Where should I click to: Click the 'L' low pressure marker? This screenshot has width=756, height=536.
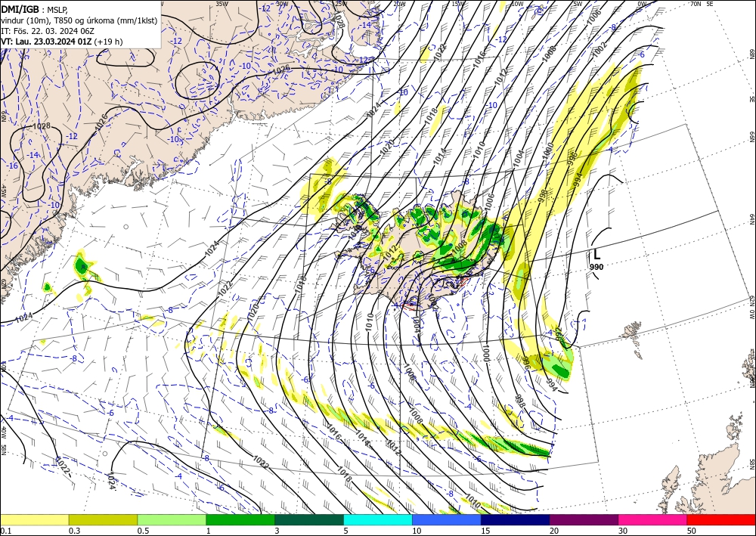point(596,254)
